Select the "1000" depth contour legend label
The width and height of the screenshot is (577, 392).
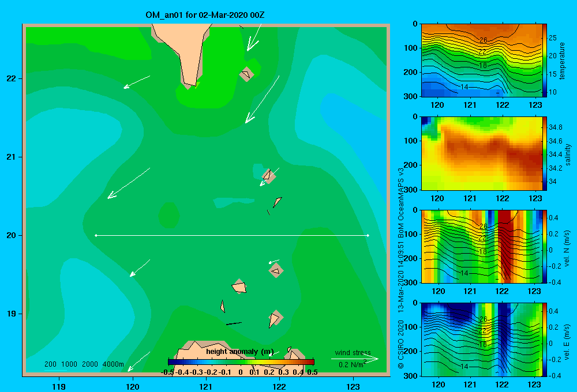69,364
